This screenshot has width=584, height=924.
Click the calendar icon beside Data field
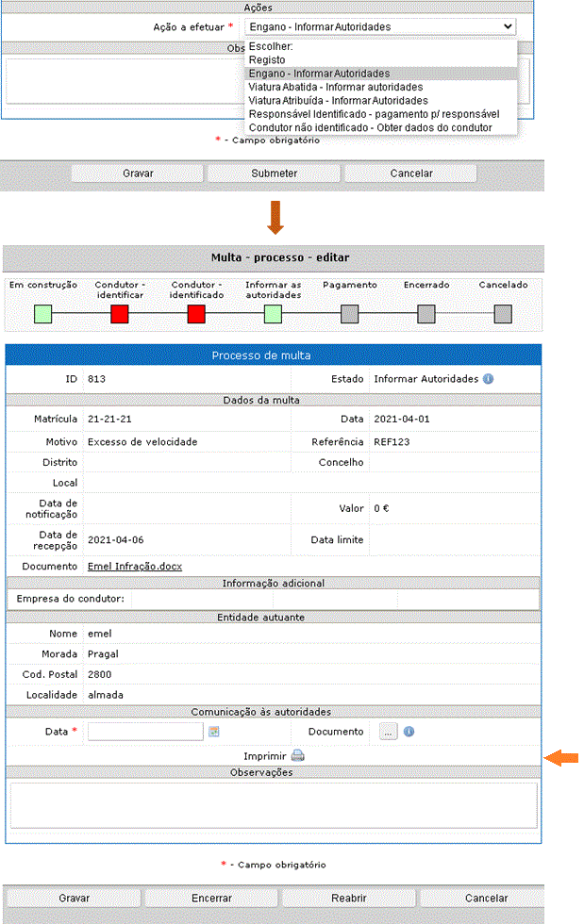pos(214,732)
